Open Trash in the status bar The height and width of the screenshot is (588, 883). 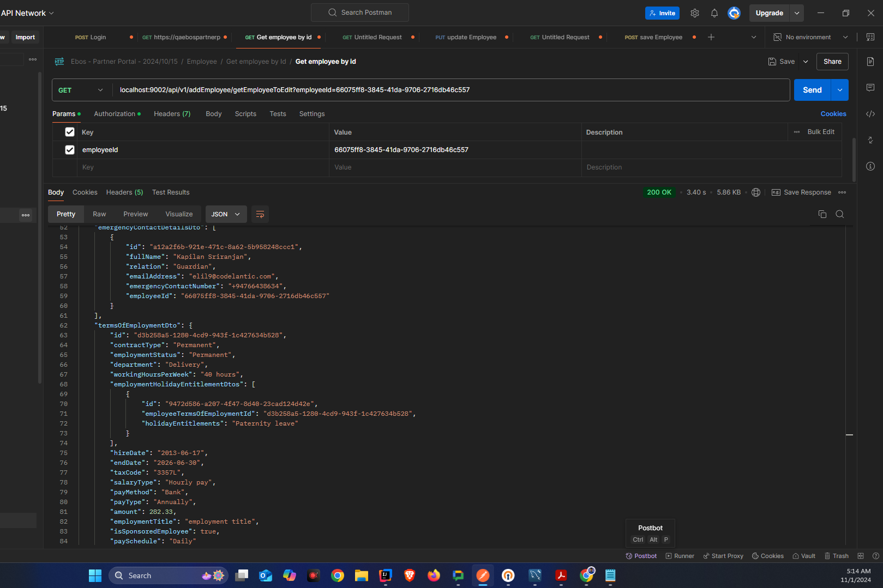pos(837,556)
